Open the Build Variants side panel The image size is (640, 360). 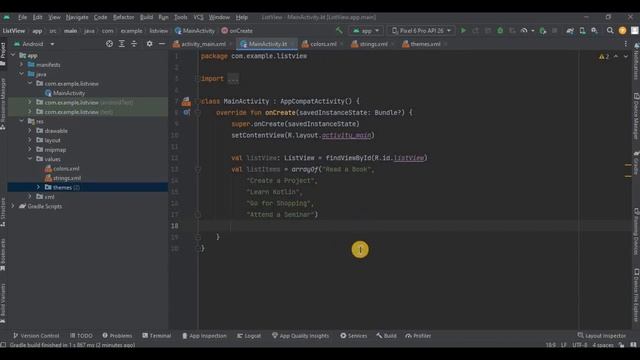3,304
